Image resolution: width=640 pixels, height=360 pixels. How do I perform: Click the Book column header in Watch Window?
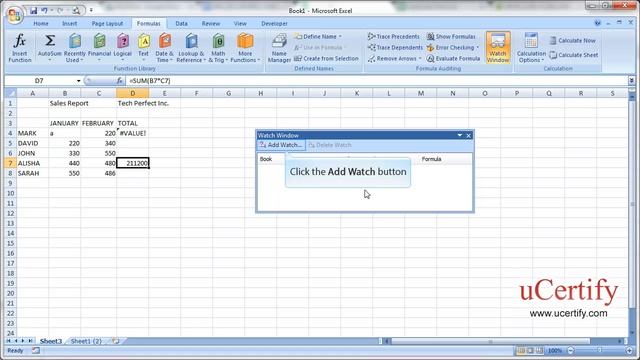click(266, 159)
